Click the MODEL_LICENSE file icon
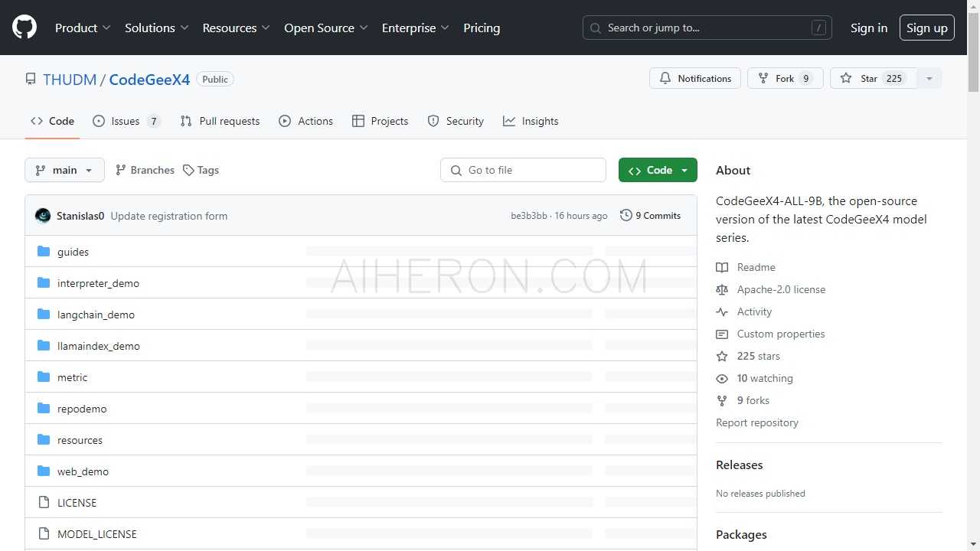The height and width of the screenshot is (551, 980). 44,534
